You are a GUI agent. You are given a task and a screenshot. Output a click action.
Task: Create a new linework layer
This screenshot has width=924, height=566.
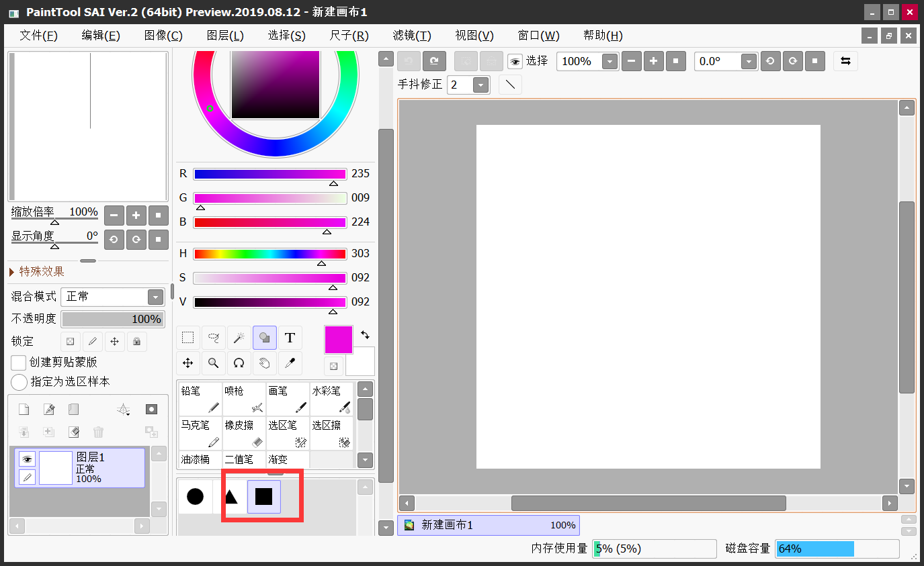click(48, 410)
